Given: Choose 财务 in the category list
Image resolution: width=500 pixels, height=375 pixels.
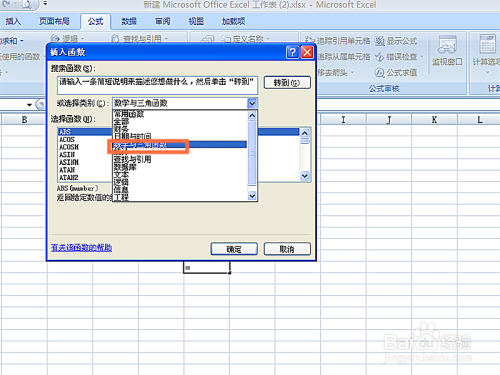Looking at the screenshot, I should [180, 129].
